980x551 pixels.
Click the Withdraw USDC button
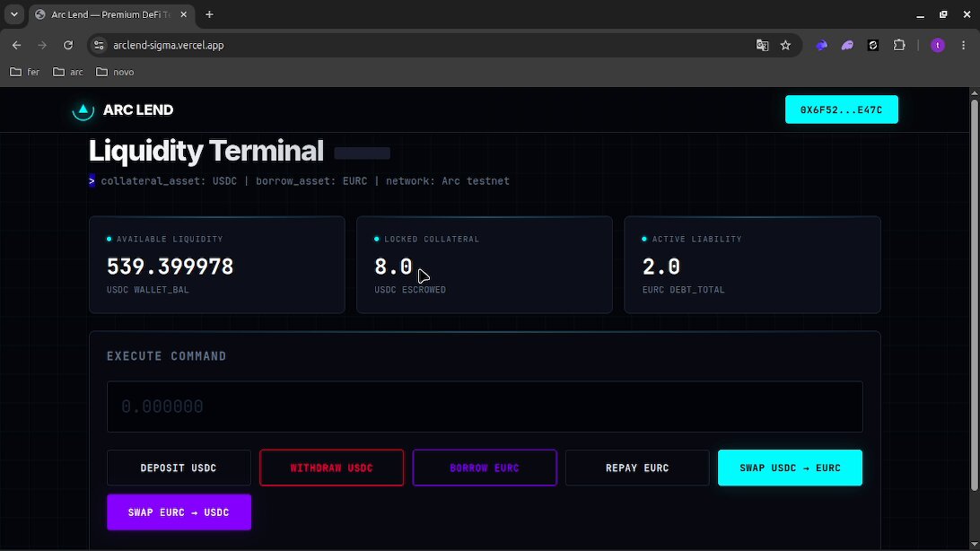pyautogui.click(x=331, y=468)
